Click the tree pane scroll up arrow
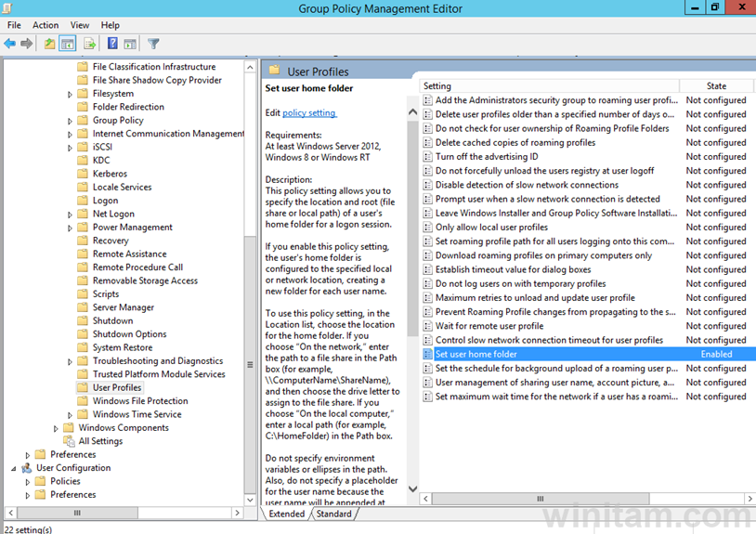This screenshot has width=756, height=534. coord(250,68)
